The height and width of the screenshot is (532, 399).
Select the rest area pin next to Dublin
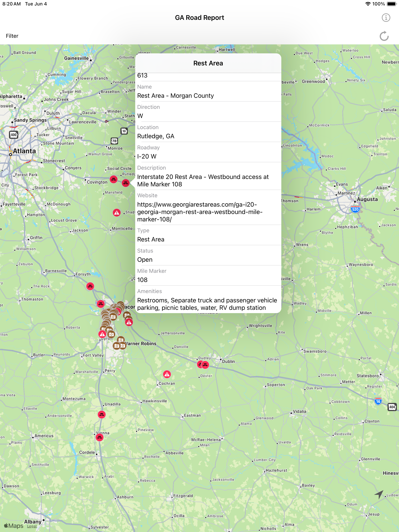[205, 365]
